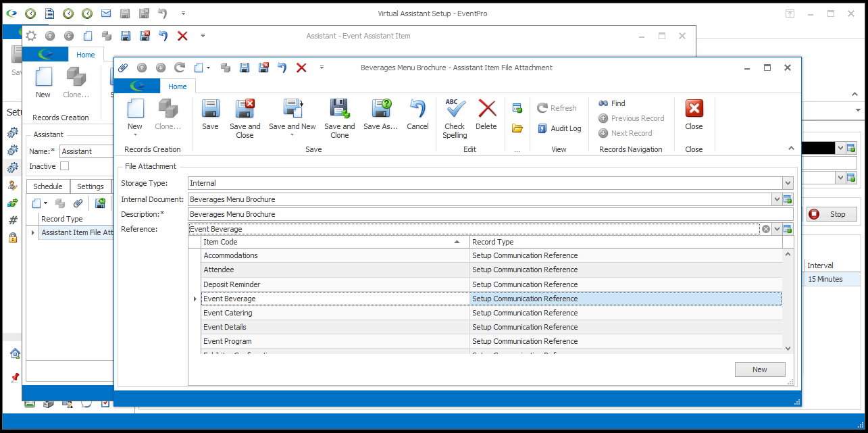Expand the Save and New dropdown arrow
The height and width of the screenshot is (433, 868).
292,135
